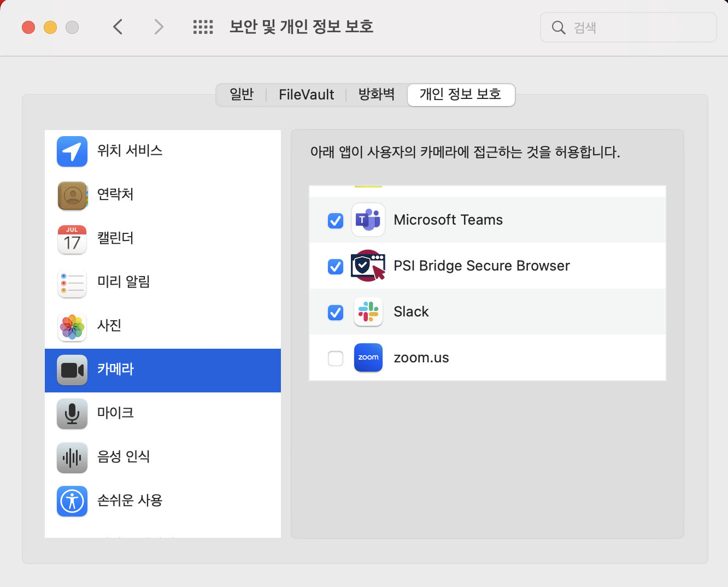Click the Microsoft Teams app icon

coord(368,220)
